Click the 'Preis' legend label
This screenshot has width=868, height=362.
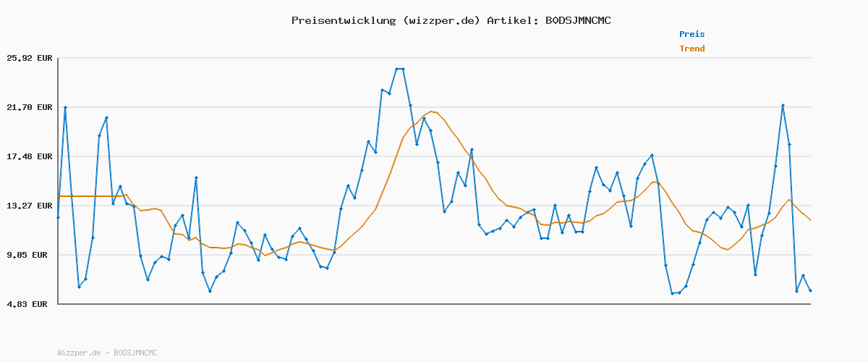point(692,34)
